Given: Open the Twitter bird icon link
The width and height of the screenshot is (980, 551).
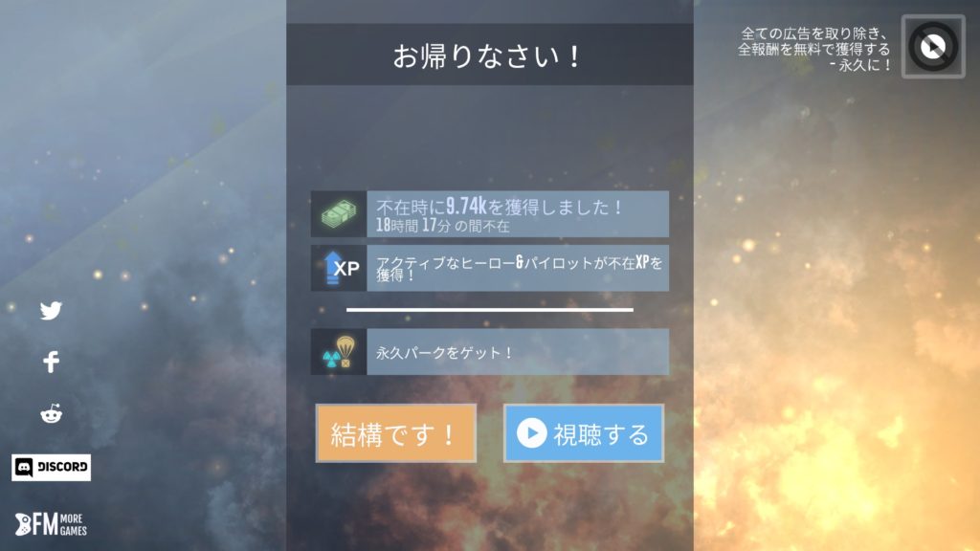Looking at the screenshot, I should [x=51, y=311].
